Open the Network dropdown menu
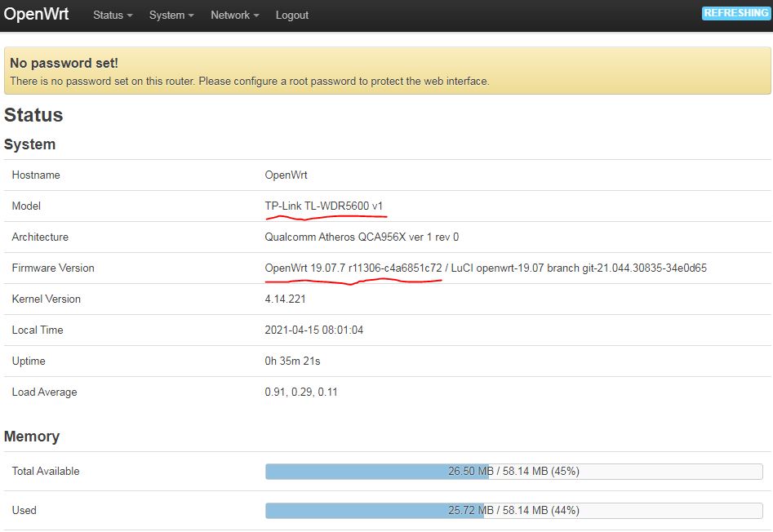773x532 pixels. click(234, 15)
